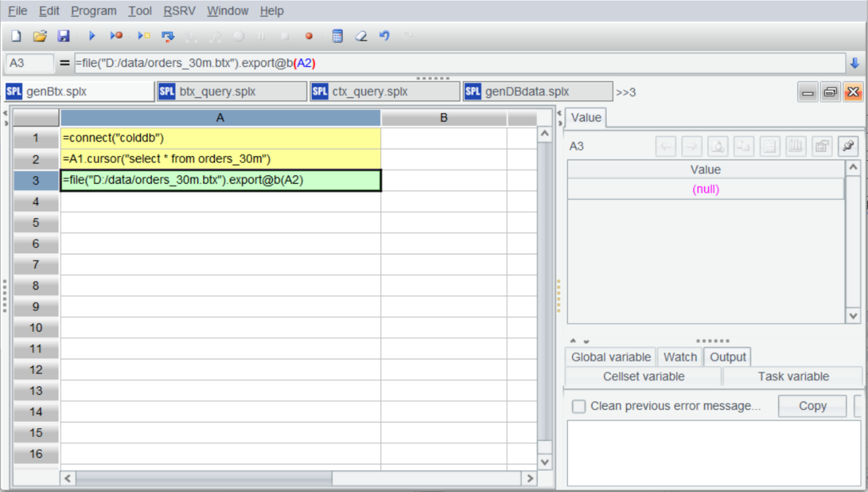Select the Global variable tab
This screenshot has height=492, width=868.
pyautogui.click(x=611, y=357)
